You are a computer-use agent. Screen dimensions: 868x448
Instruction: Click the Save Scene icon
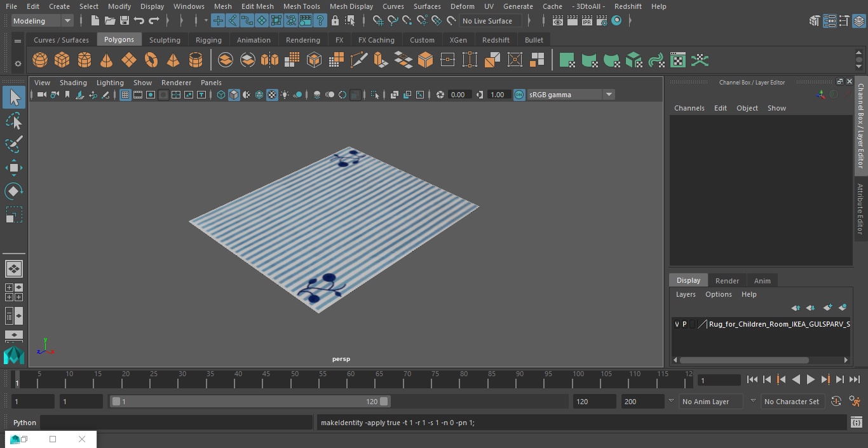[125, 21]
